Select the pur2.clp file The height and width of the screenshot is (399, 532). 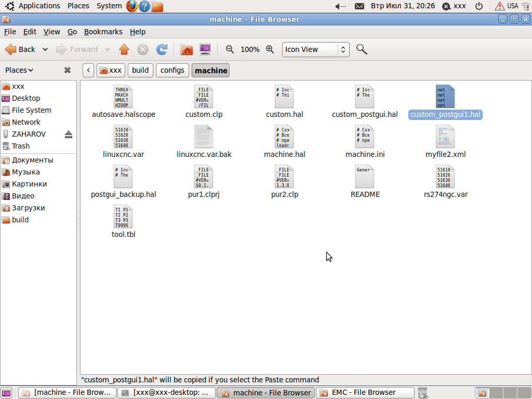[284, 181]
